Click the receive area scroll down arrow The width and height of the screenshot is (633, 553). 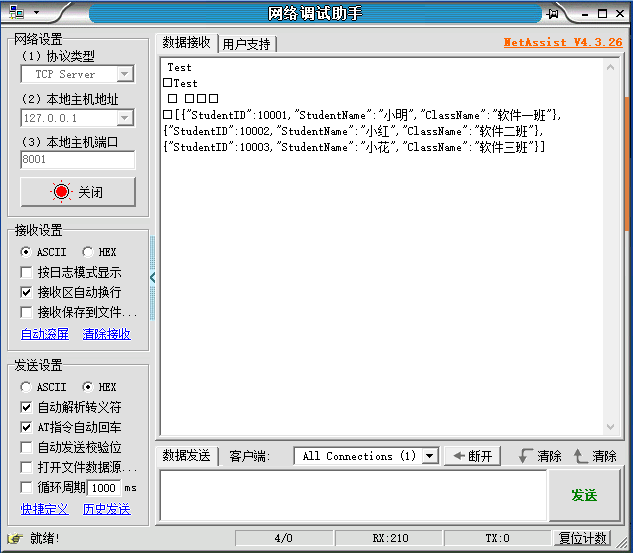click(x=610, y=427)
